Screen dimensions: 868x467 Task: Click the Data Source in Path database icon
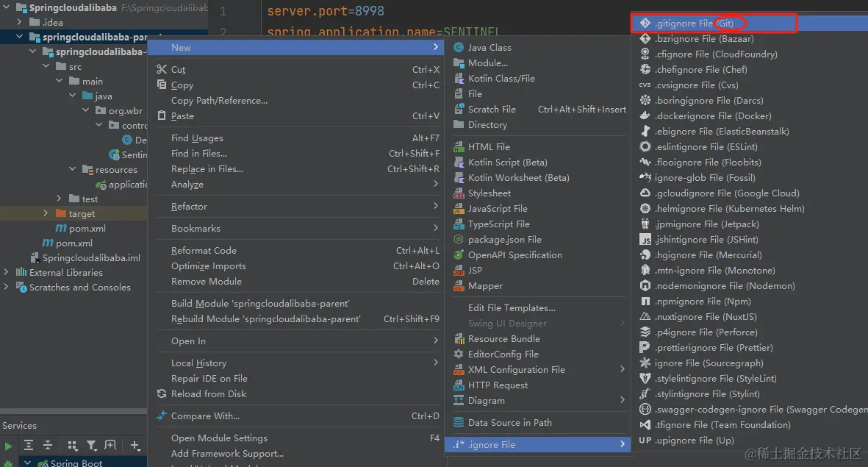click(459, 423)
